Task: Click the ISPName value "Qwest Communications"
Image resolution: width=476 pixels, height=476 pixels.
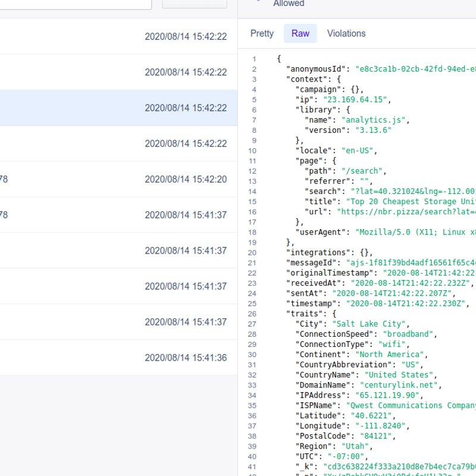Action: tap(411, 406)
